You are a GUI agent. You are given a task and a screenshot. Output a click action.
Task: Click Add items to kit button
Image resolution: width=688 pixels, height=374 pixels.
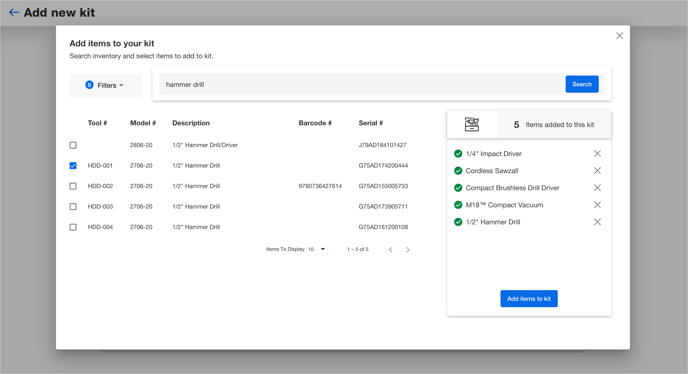(x=529, y=298)
